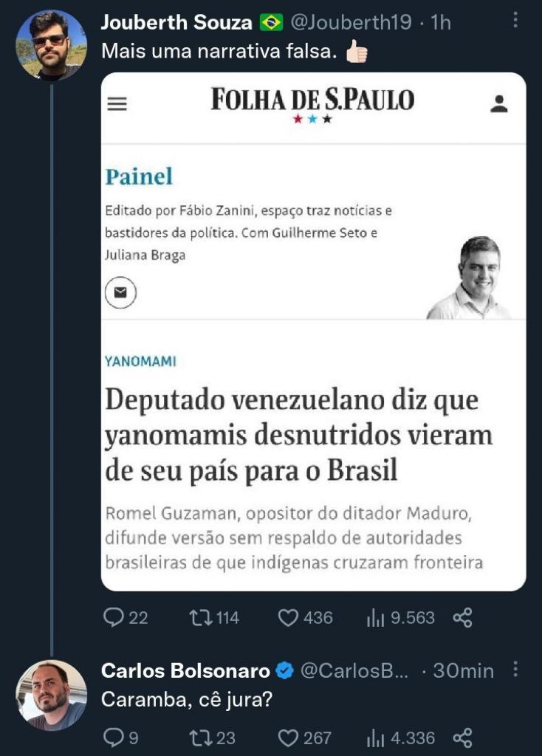
Task: Retweet Carlos Bolsonaro's reply
Action: click(x=200, y=738)
